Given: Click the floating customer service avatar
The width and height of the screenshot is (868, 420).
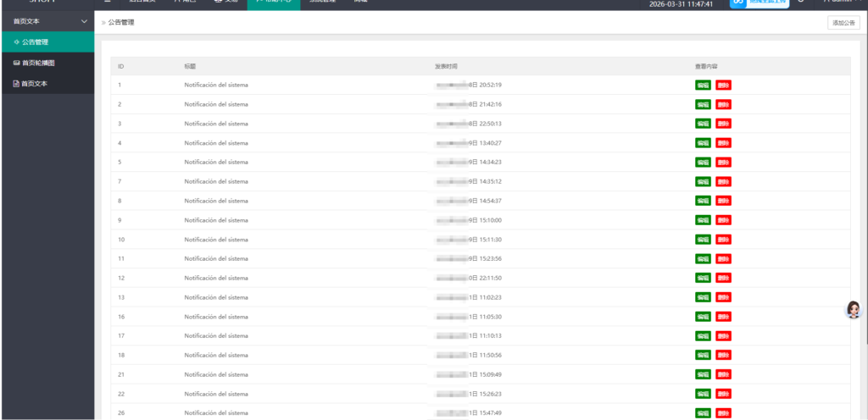Looking at the screenshot, I should tap(853, 310).
